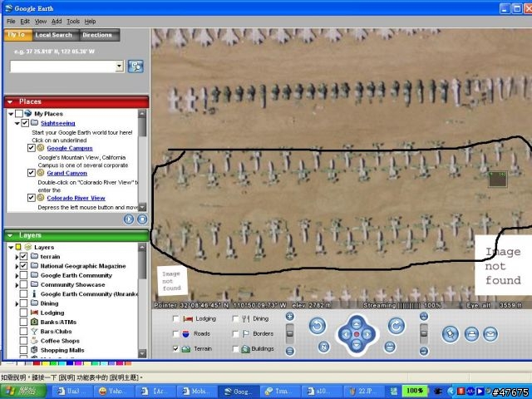Pan down using the navigation arrow

[357, 345]
